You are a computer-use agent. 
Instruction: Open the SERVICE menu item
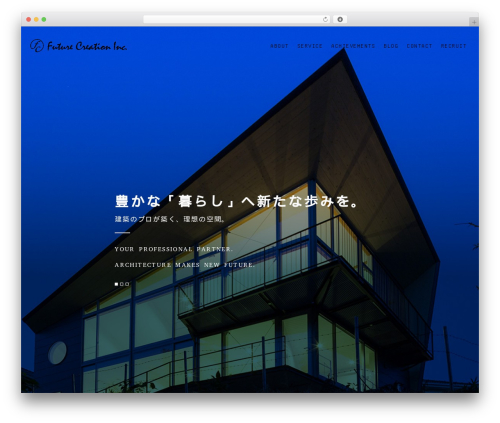(310, 46)
